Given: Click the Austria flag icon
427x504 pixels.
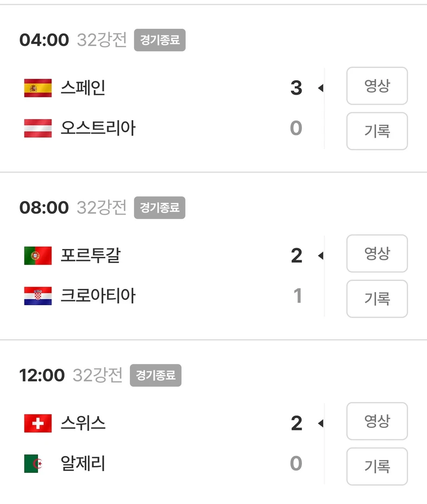Looking at the screenshot, I should click(x=38, y=128).
